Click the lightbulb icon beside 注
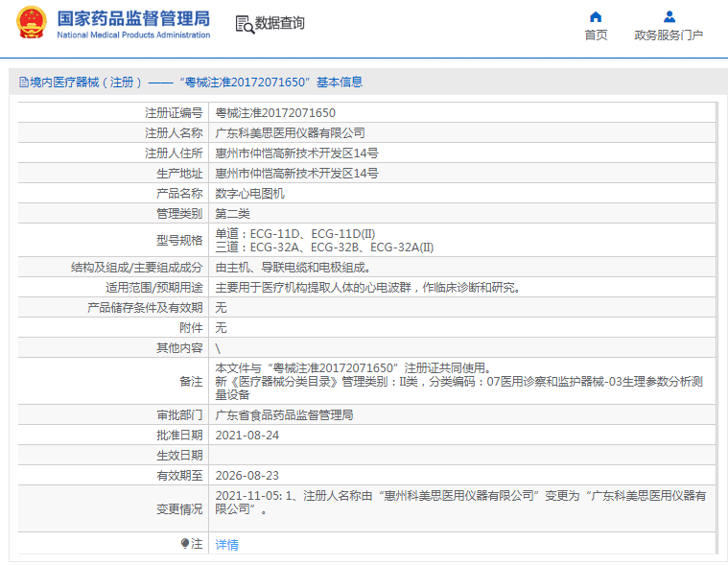 coord(185,543)
